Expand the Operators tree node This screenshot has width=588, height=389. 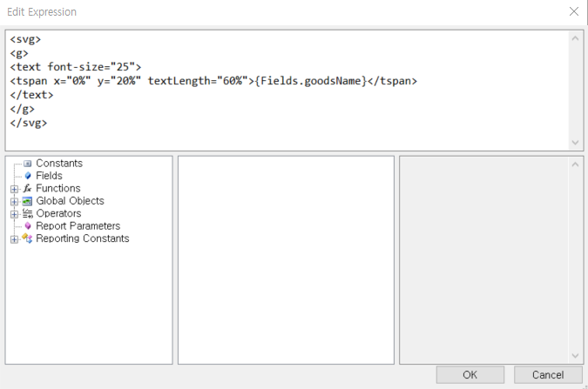point(14,214)
